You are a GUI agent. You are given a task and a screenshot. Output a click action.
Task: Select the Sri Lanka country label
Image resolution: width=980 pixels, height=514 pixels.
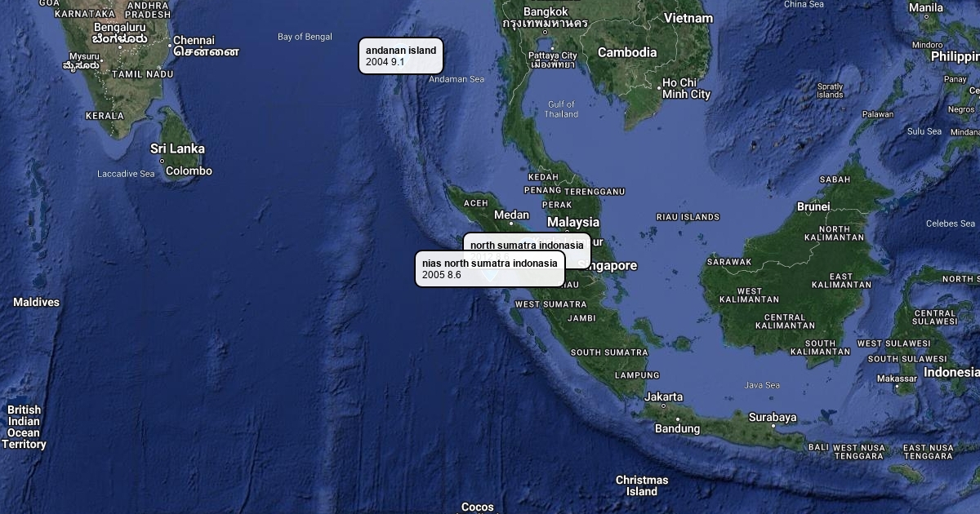tap(177, 148)
